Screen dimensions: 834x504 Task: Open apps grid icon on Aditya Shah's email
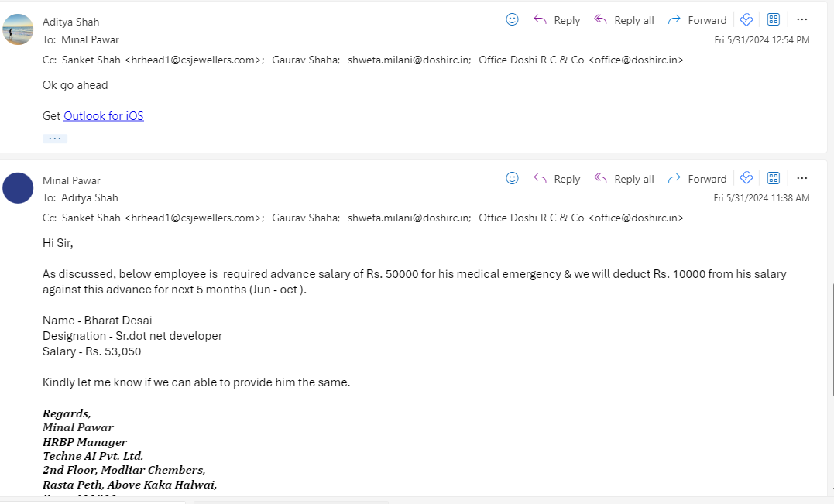[774, 19]
